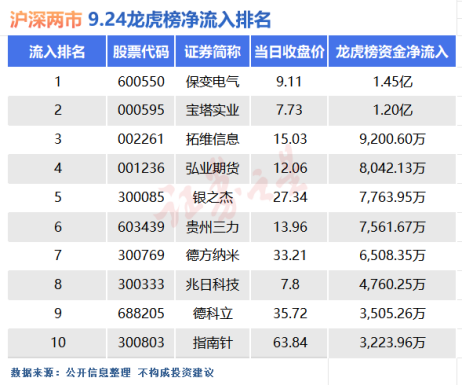Click net inflow 1.45亿

[x=393, y=82]
